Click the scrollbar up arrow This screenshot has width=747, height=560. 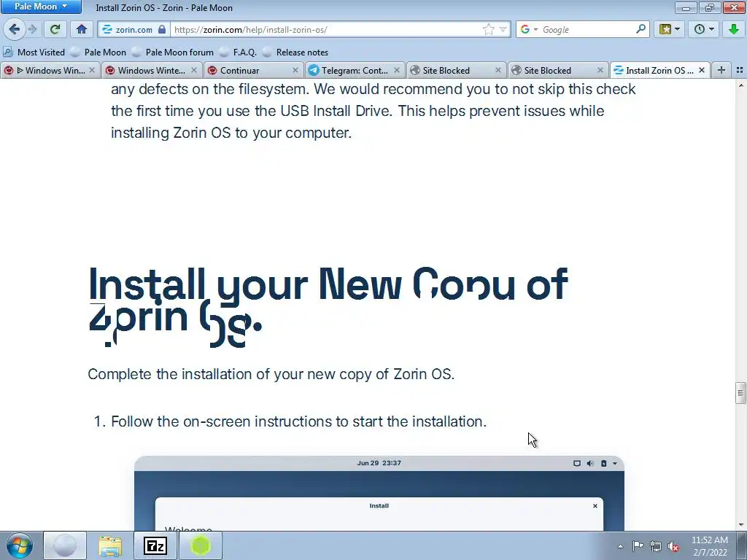[x=740, y=85]
